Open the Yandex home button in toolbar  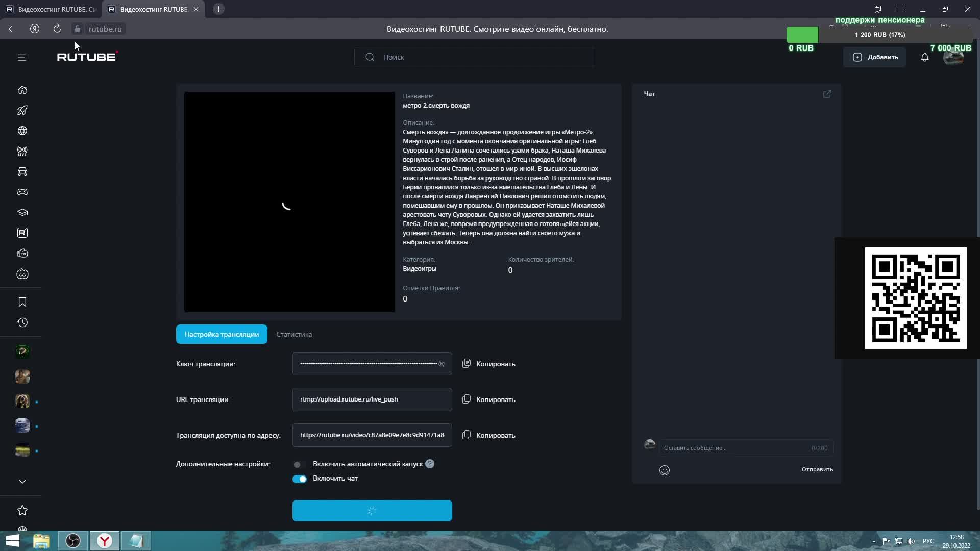pyautogui.click(x=35, y=29)
